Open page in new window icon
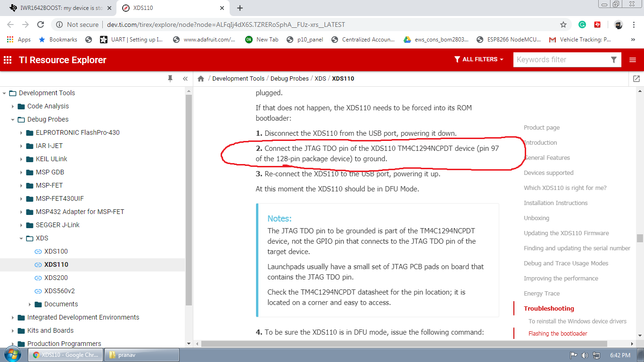Screen dimensions: 644x362 (x=636, y=79)
